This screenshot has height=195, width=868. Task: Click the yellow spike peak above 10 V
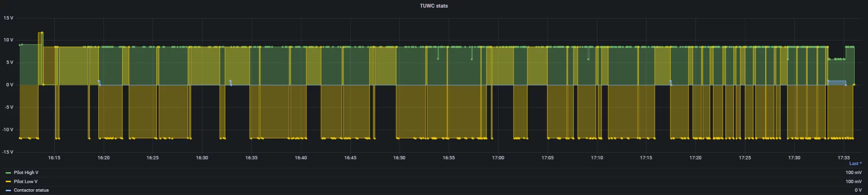tap(41, 33)
